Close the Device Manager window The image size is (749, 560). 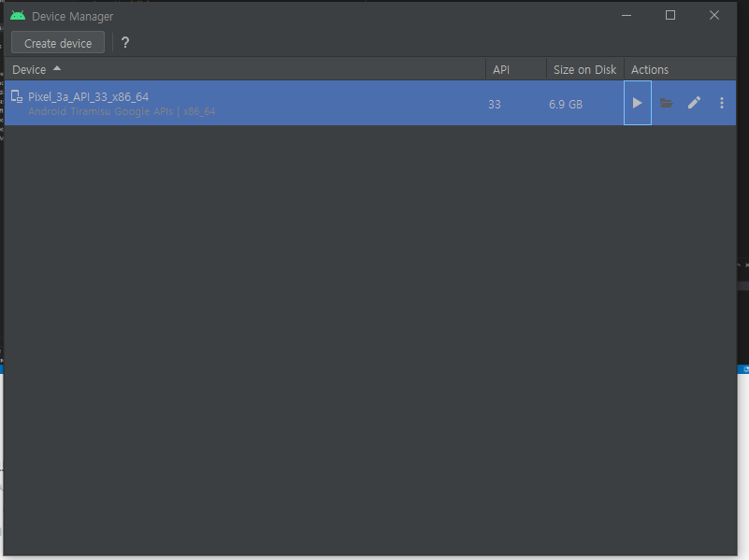click(714, 15)
